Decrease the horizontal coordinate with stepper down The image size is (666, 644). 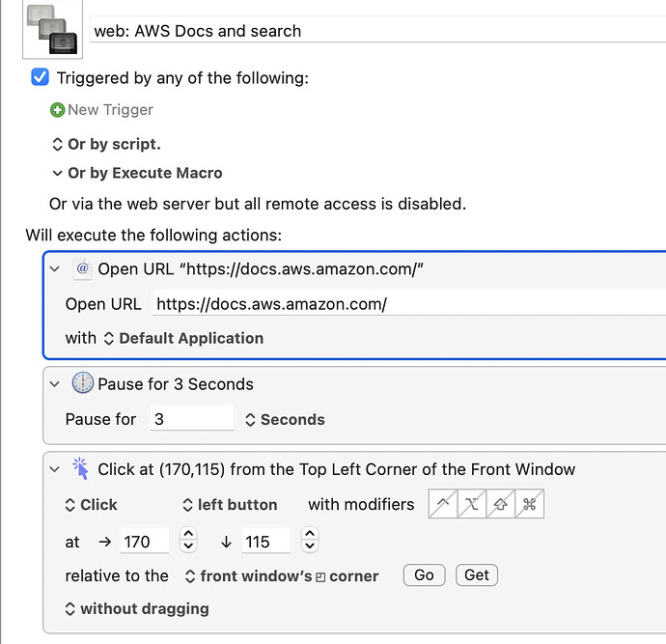188,546
